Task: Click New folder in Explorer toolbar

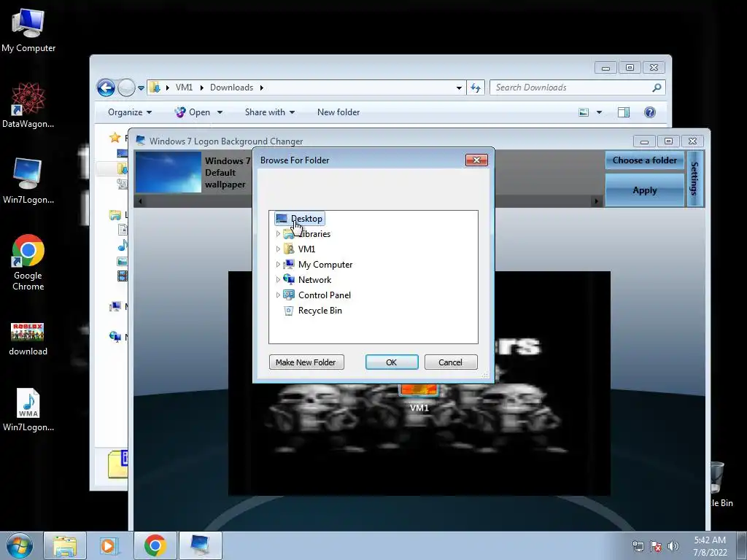Action: (x=338, y=112)
